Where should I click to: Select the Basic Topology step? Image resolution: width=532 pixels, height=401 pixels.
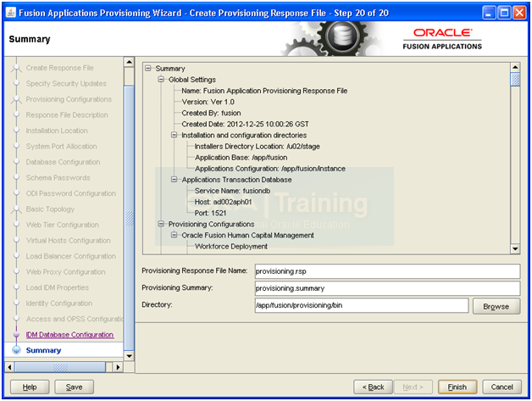coord(50,209)
